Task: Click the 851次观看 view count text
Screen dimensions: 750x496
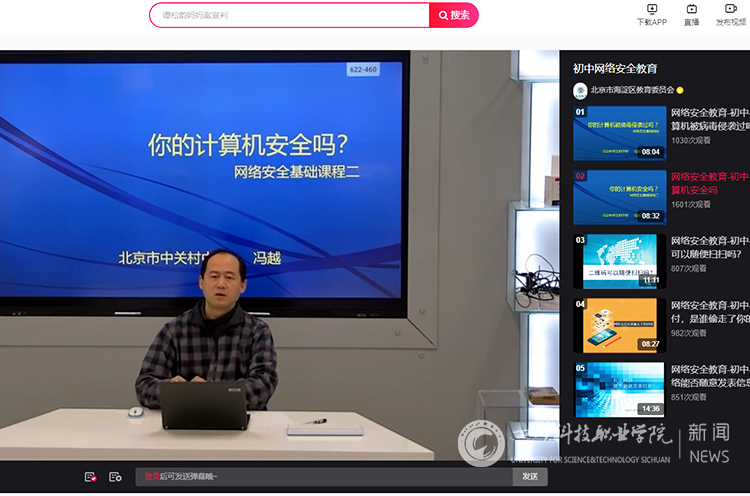Action: tap(689, 397)
